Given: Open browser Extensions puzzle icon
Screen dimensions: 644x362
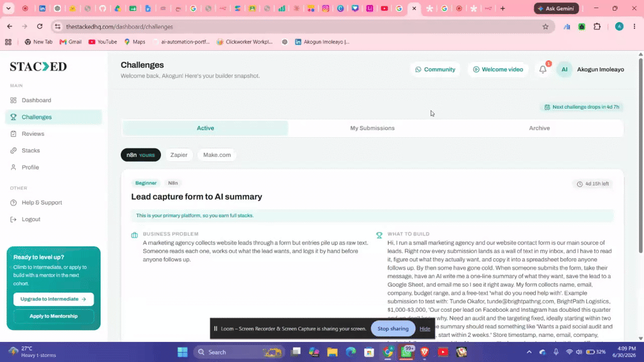Looking at the screenshot, I should tap(597, 26).
